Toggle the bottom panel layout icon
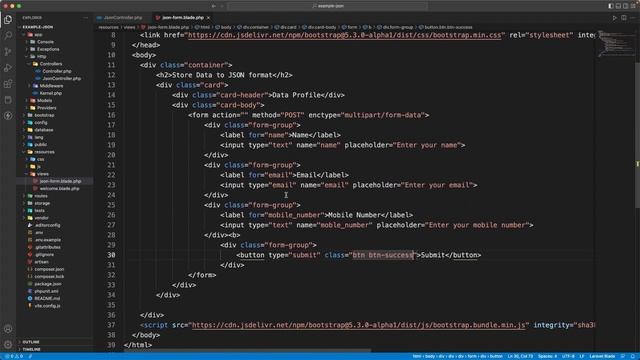 (618, 6)
